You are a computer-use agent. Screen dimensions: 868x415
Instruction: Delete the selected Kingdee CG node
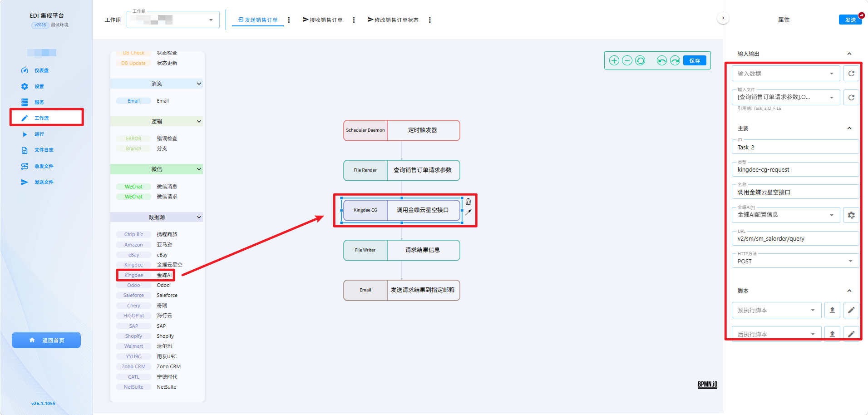469,202
